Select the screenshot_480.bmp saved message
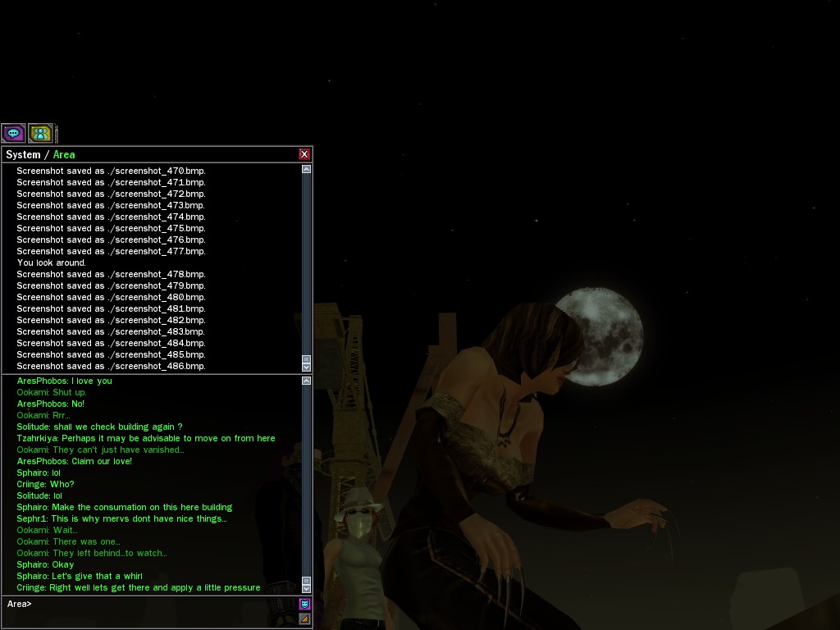840x630 pixels. pyautogui.click(x=111, y=297)
